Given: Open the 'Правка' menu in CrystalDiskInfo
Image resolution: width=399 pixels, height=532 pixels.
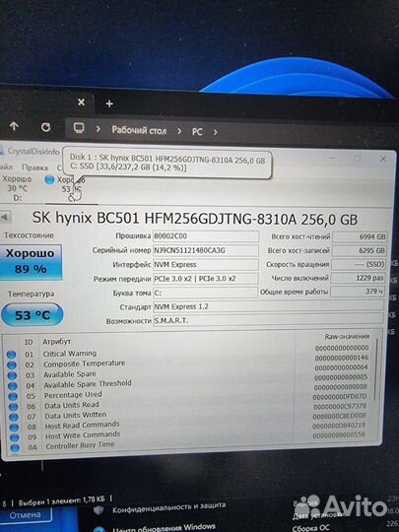Looking at the screenshot, I should 34,167.
